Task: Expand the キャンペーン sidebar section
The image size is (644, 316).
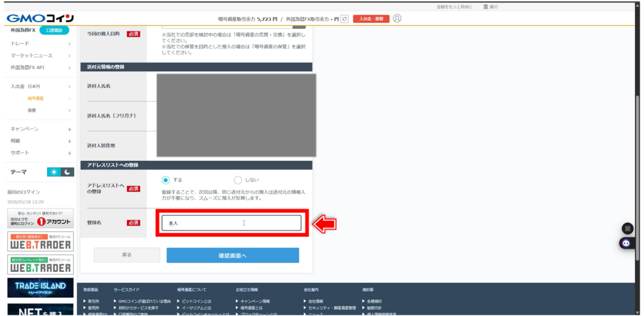Action: (x=40, y=129)
